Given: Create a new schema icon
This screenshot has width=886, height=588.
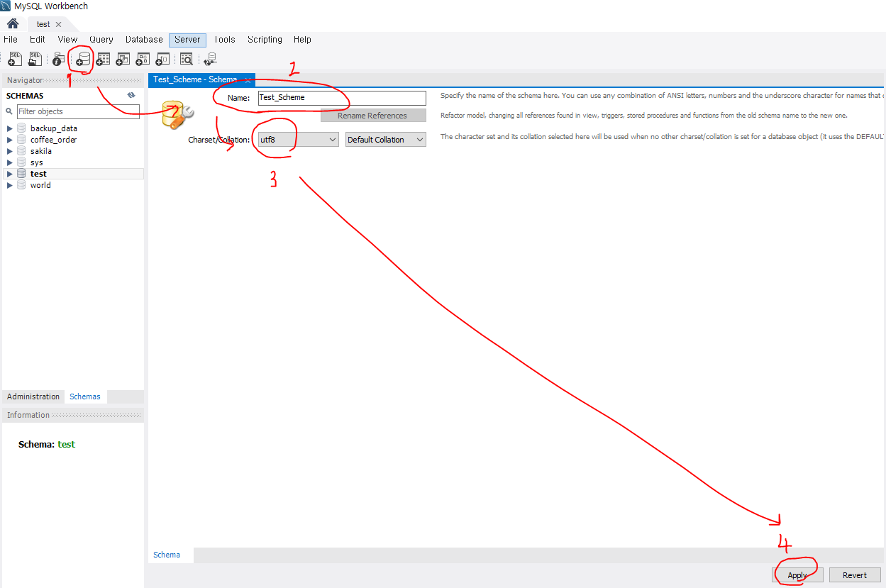Looking at the screenshot, I should click(x=83, y=60).
